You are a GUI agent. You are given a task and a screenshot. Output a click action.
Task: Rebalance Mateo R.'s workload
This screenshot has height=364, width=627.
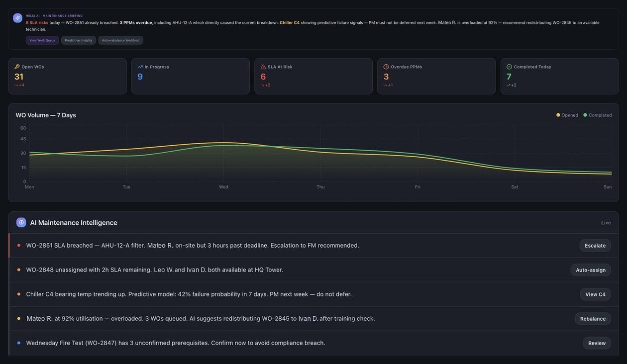593,319
